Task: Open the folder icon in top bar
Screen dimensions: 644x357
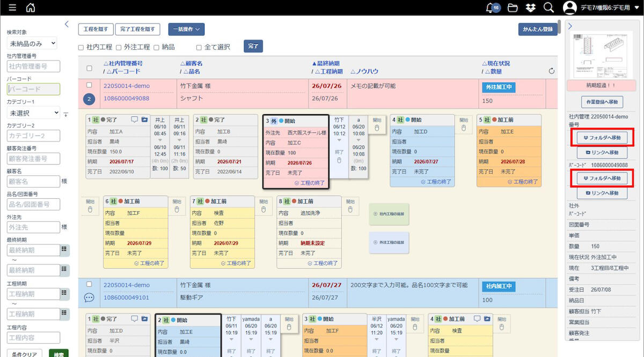Action: (x=513, y=8)
